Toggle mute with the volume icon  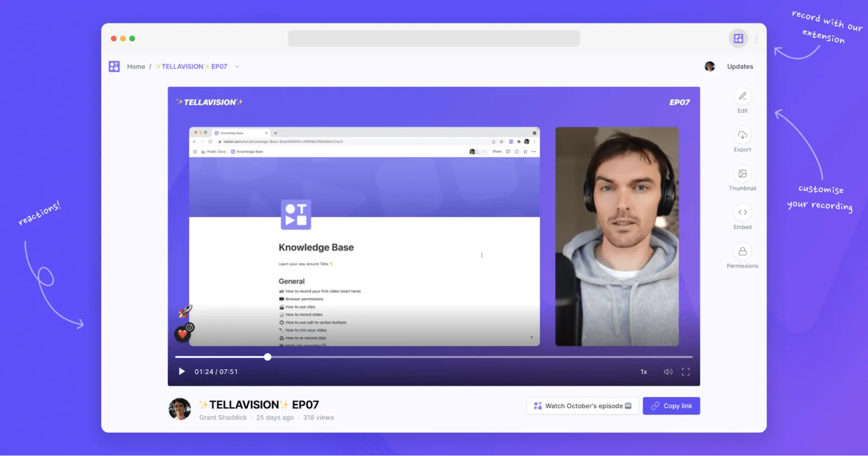point(668,372)
